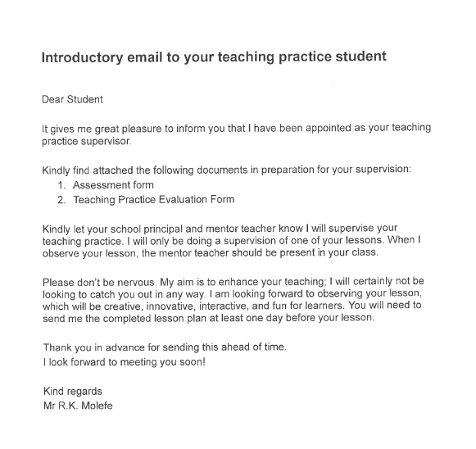
Task: Click the line "I look forward to meeting you soon!"
Action: tap(125, 362)
